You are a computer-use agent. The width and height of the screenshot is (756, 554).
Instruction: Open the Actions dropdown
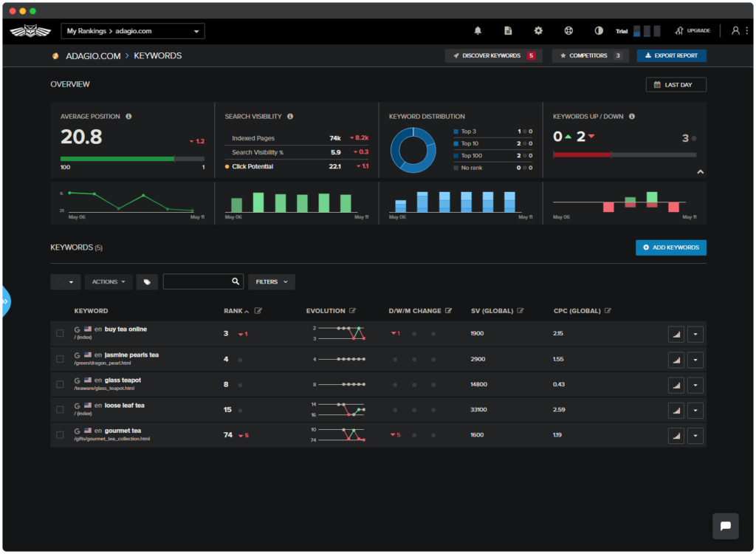(109, 282)
